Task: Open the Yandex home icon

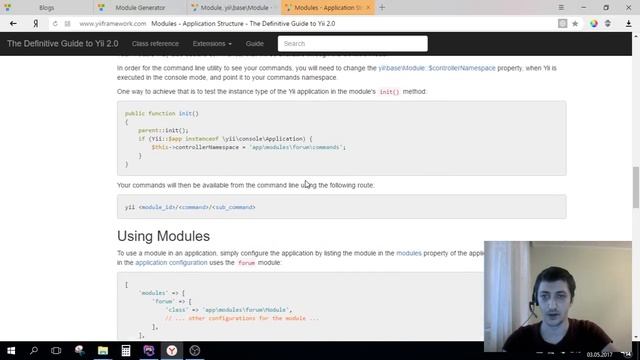Action: tap(36, 24)
